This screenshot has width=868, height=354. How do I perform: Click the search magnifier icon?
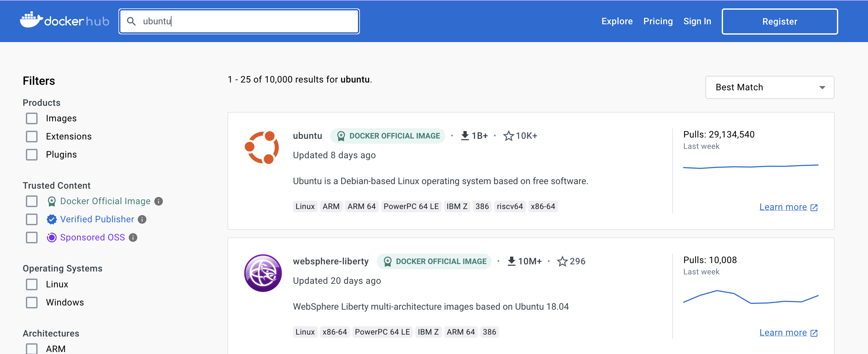click(x=131, y=21)
